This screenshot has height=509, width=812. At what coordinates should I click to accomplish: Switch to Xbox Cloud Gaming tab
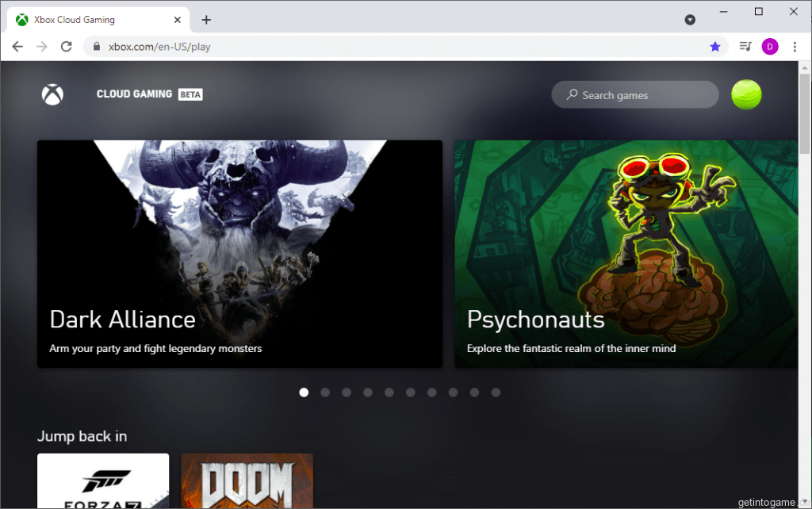tap(95, 20)
